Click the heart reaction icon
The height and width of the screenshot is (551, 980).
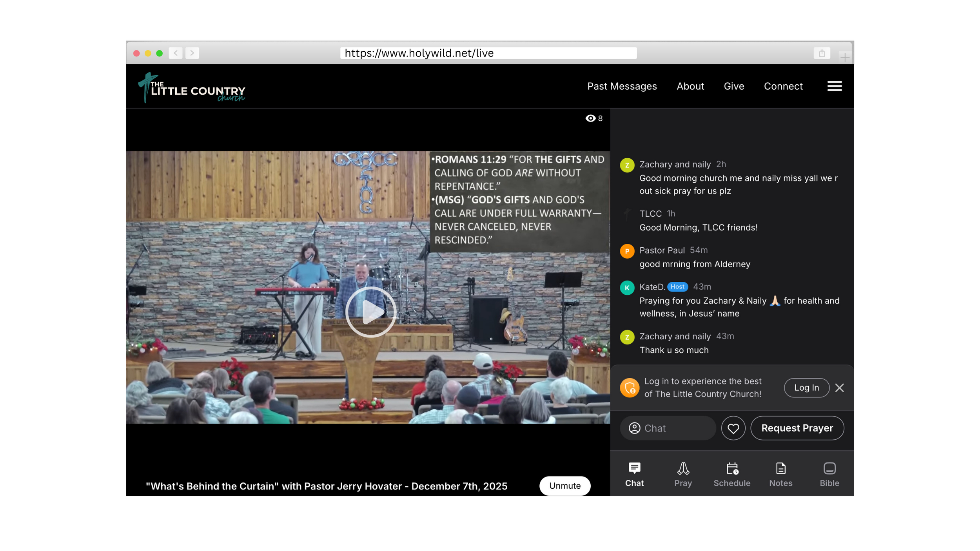[733, 428]
